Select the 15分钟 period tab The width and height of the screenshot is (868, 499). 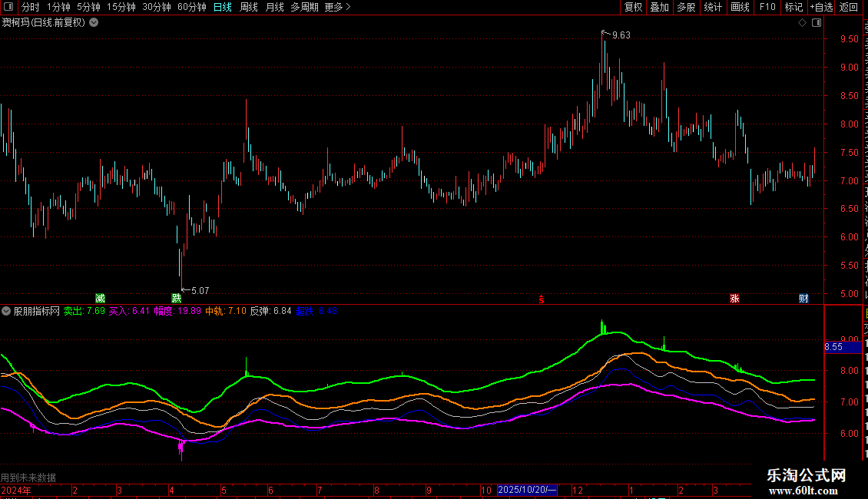coord(121,7)
